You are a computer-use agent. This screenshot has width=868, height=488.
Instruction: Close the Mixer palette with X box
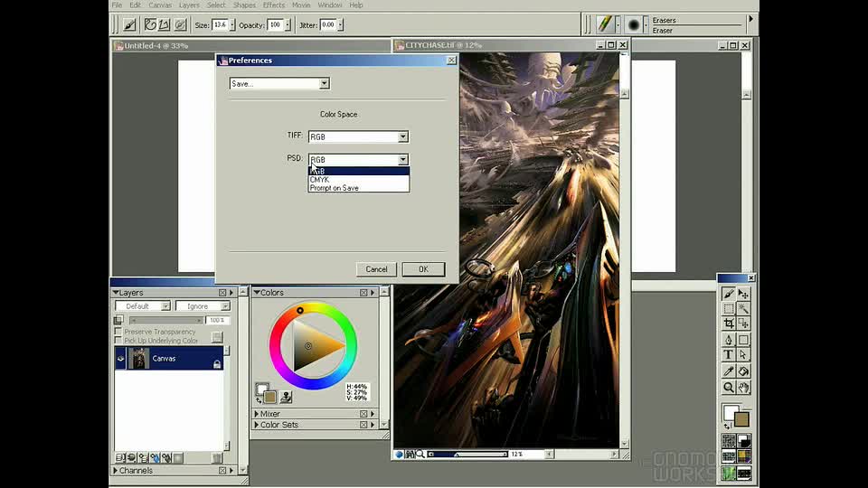tap(363, 414)
